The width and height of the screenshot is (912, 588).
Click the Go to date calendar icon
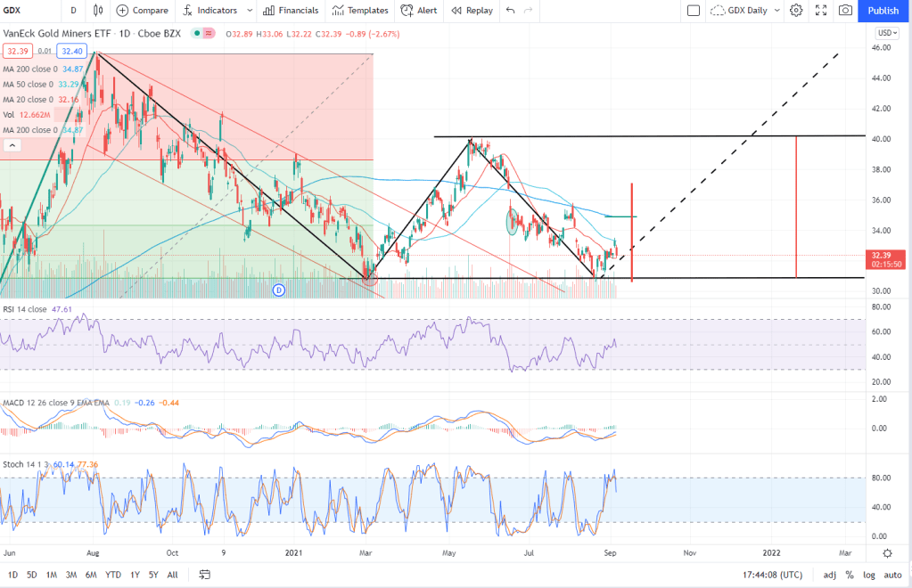tap(204, 575)
